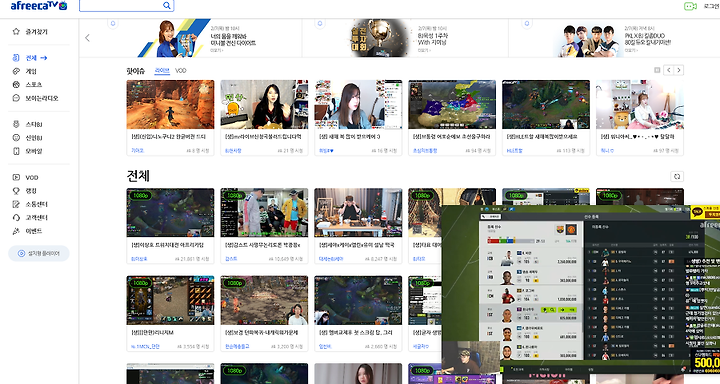The height and width of the screenshot is (384, 720).
Task: Open hot issue stream of woman in black jacket
Action: [x=264, y=104]
